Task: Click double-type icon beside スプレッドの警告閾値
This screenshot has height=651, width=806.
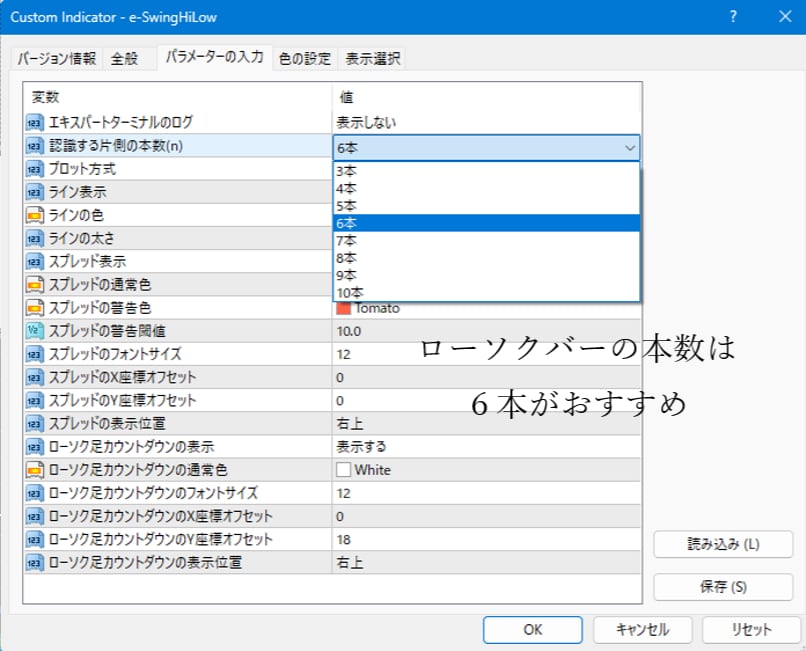Action: (x=34, y=331)
